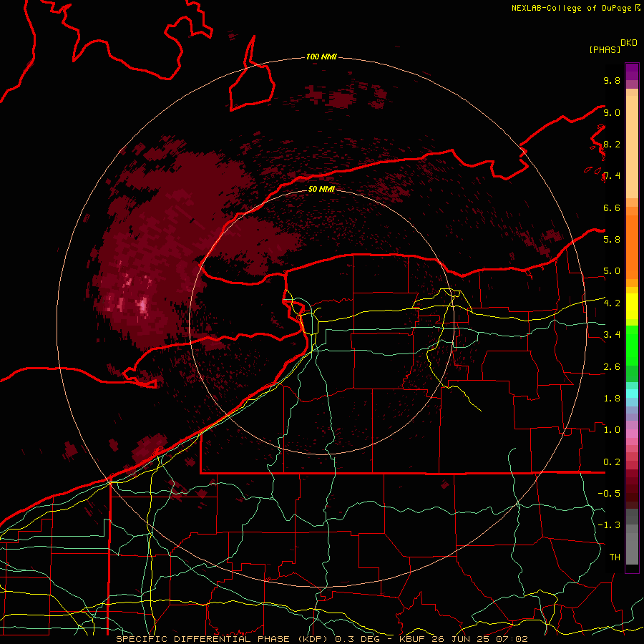644x644 pixels.
Task: Click the 5.8 legend value
Action: click(x=612, y=240)
